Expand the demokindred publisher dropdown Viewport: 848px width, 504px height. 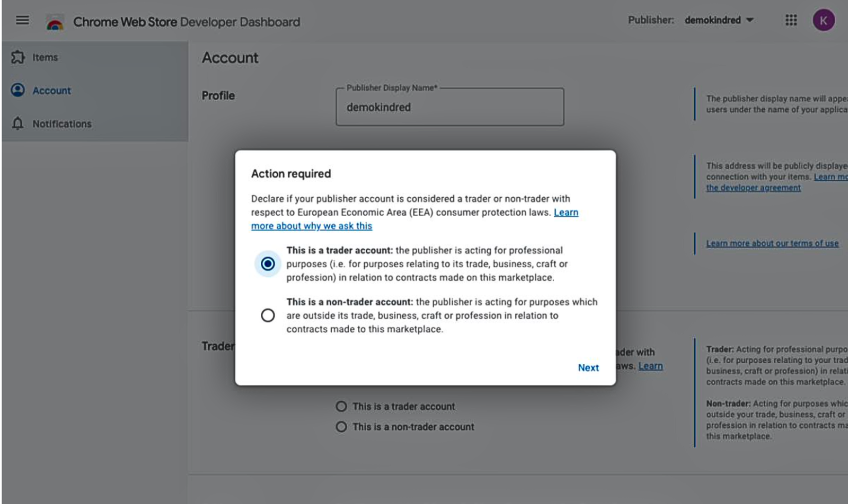(719, 20)
